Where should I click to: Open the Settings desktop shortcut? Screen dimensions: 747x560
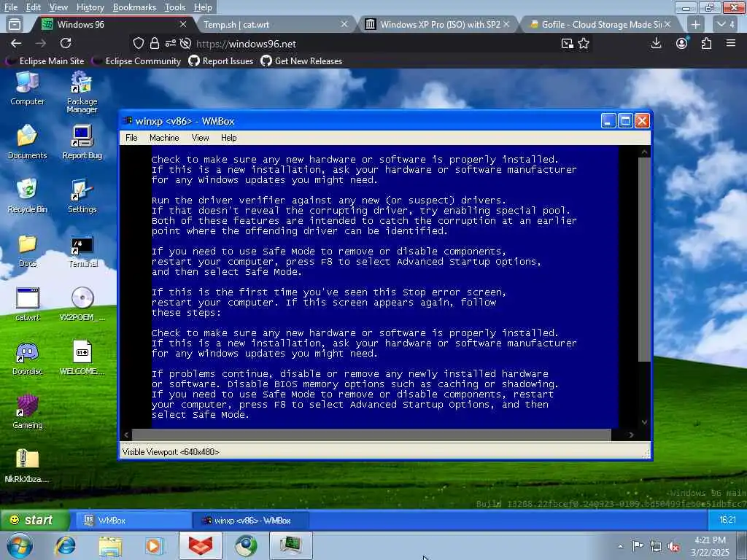click(x=82, y=195)
